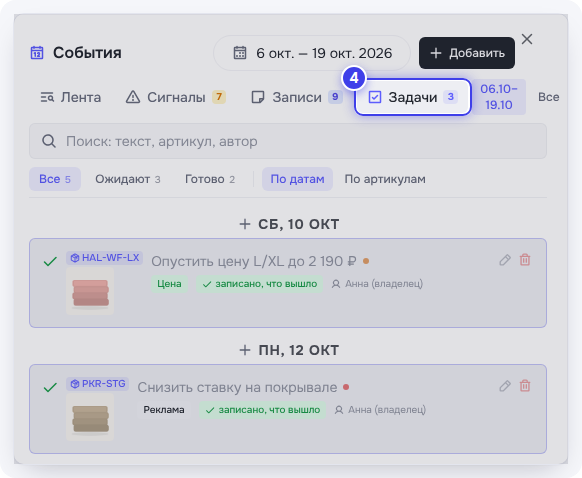Delete the Опустить цену L/XL task

[525, 260]
